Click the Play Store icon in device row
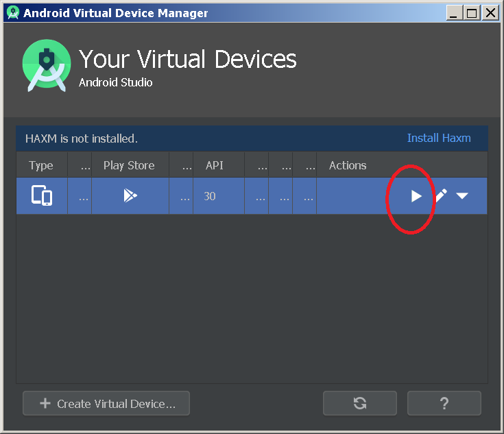 pos(130,195)
